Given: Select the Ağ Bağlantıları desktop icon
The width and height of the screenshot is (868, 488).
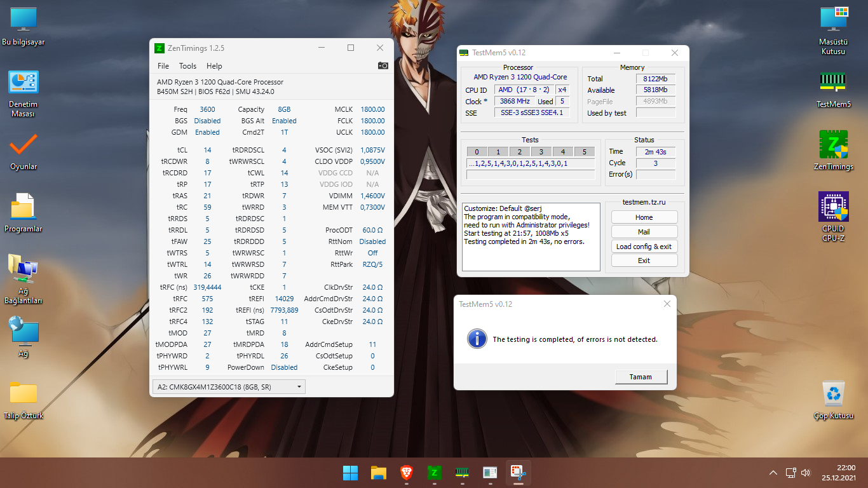Looking at the screenshot, I should point(23,278).
